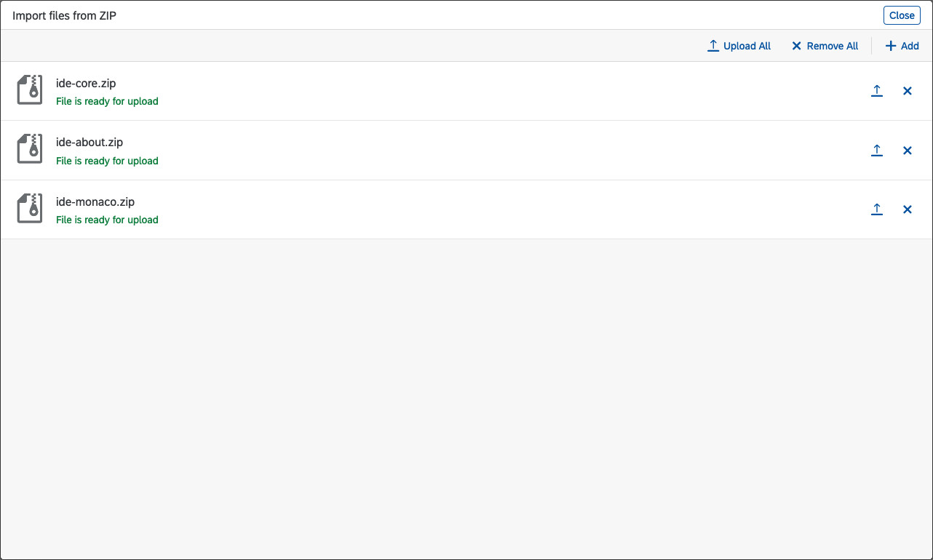The height and width of the screenshot is (560, 933).
Task: Add another file to the upload list
Action: [x=908, y=46]
